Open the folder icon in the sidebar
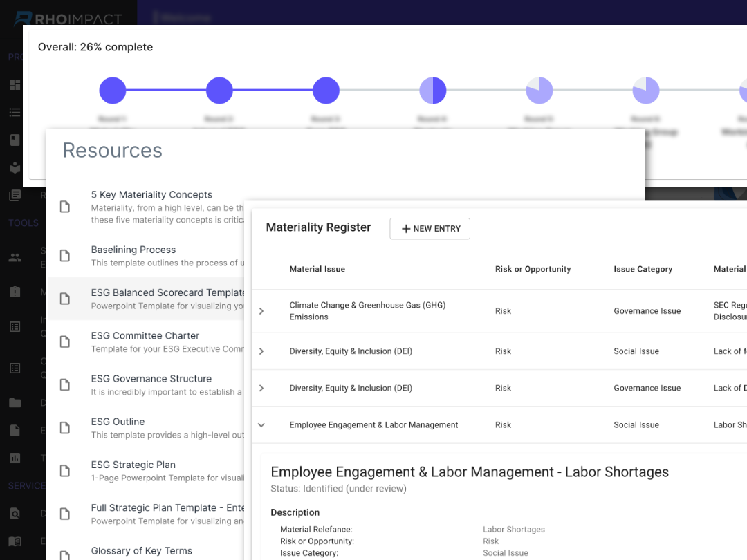The height and width of the screenshot is (560, 747). 15,403
